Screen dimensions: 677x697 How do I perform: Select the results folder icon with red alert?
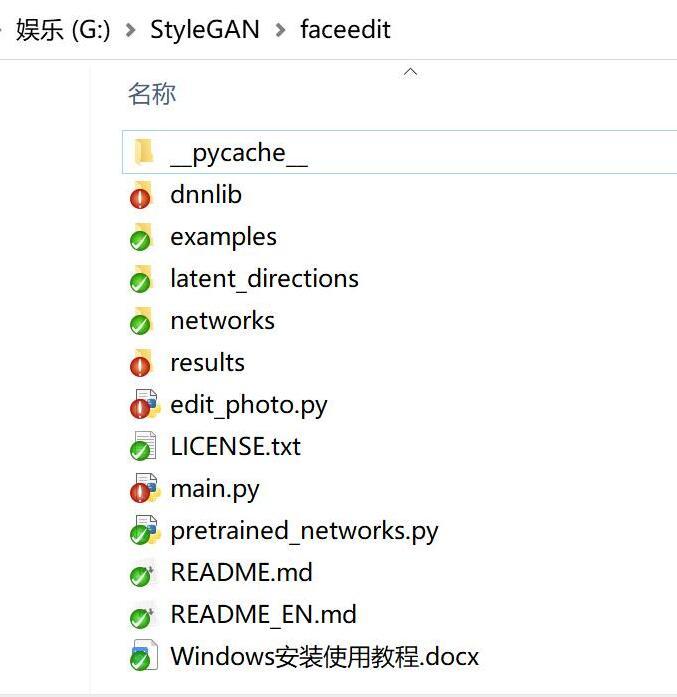pos(141,362)
